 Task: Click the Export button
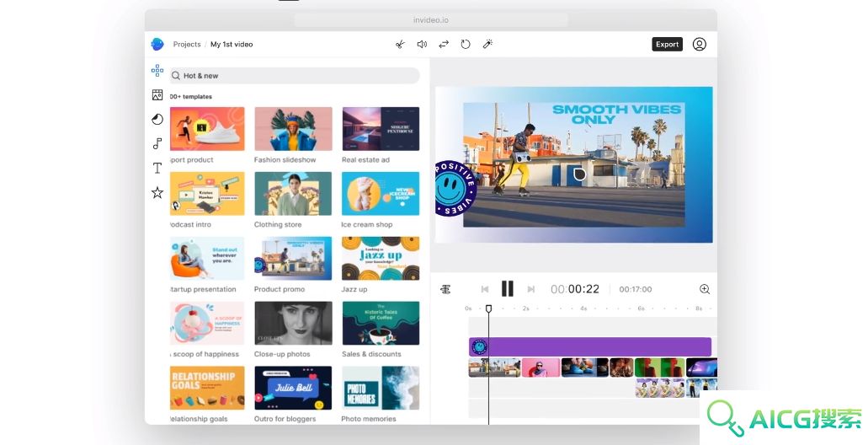point(667,45)
